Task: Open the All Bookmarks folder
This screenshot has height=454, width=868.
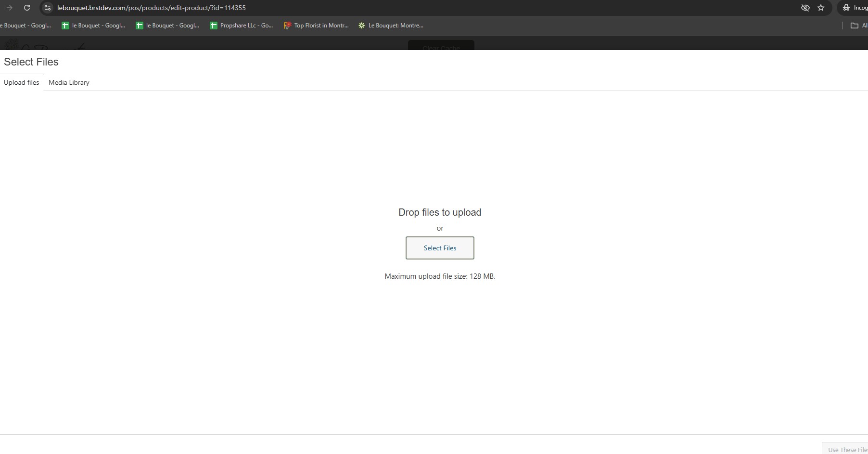Action: click(x=858, y=26)
